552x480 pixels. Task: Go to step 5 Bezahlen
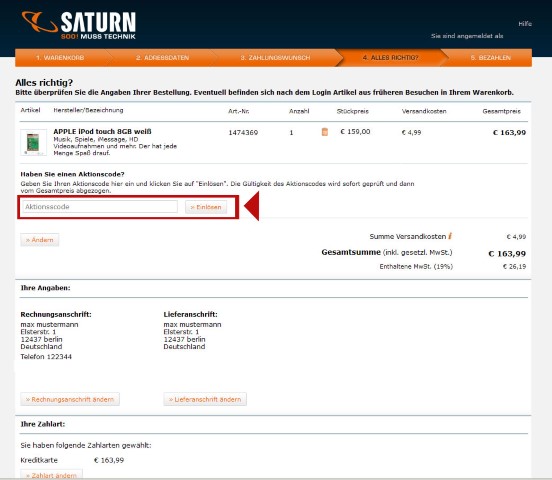[x=490, y=58]
